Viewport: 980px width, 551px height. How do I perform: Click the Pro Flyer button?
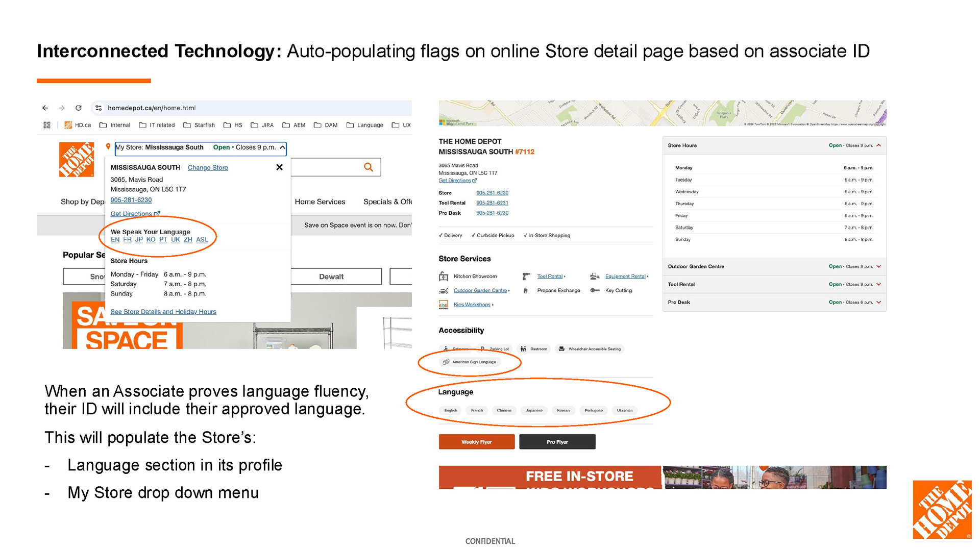coord(557,442)
